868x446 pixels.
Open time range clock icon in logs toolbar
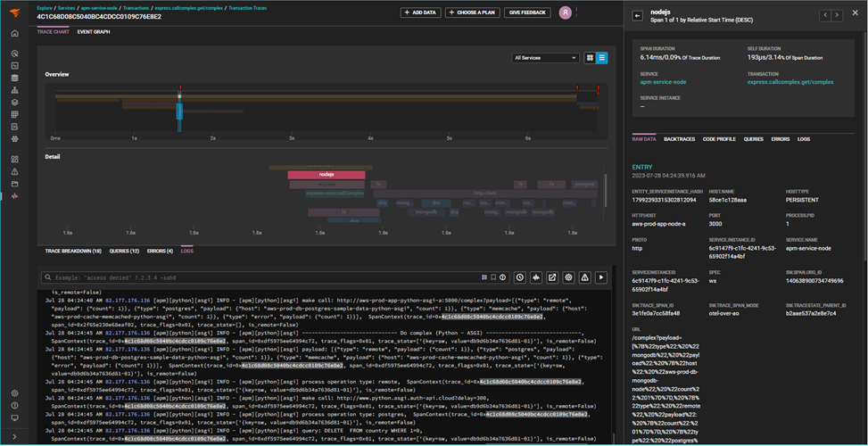(x=519, y=277)
